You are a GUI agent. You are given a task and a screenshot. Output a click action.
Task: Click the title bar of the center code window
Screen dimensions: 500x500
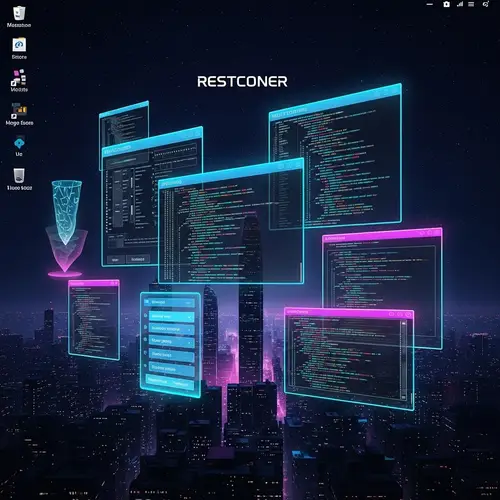[x=231, y=174]
